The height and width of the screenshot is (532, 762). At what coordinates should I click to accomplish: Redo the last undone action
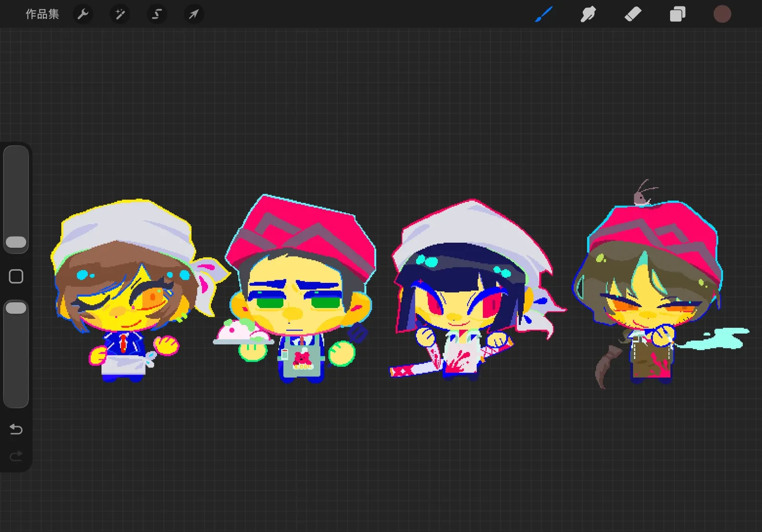[16, 456]
